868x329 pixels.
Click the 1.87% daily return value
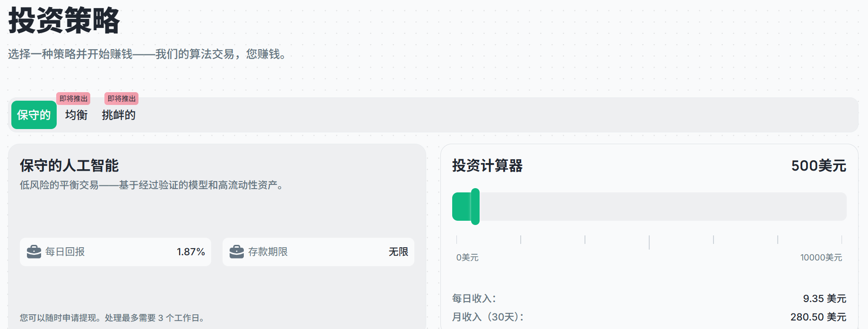coord(191,252)
